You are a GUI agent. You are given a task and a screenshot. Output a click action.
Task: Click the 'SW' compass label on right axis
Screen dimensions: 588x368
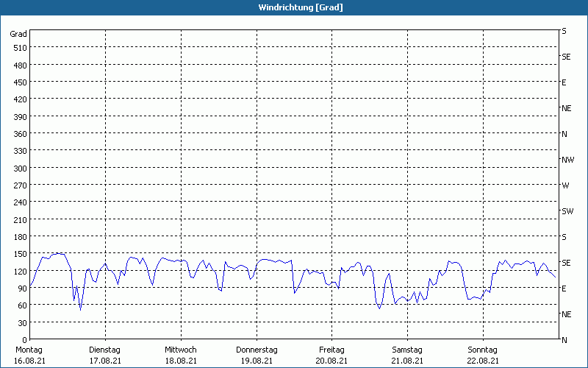click(567, 211)
